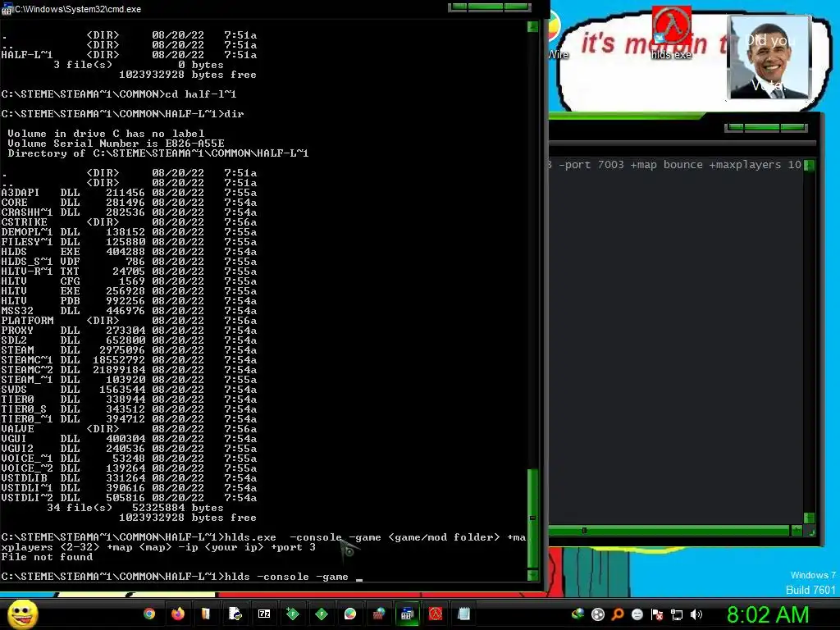This screenshot has height=630, width=840.
Task: Maximize the cmd.exe window
Action: coord(486,7)
